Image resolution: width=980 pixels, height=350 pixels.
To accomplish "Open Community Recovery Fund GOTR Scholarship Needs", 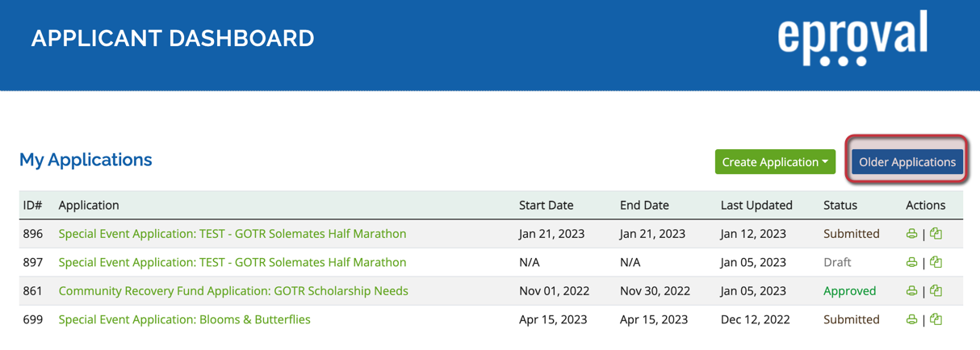I will [233, 291].
